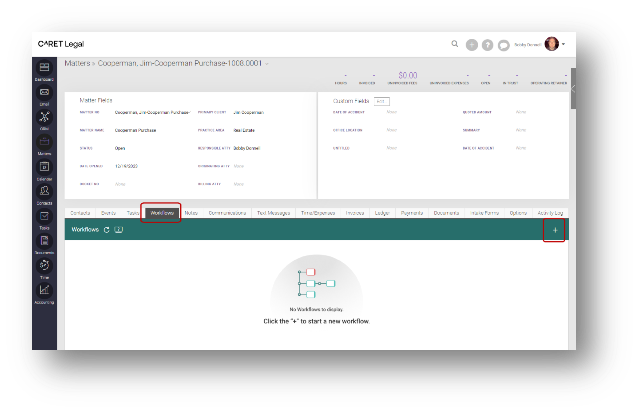Open Email from the sidebar
Viewport: 638px width, 412px height.
point(45,93)
